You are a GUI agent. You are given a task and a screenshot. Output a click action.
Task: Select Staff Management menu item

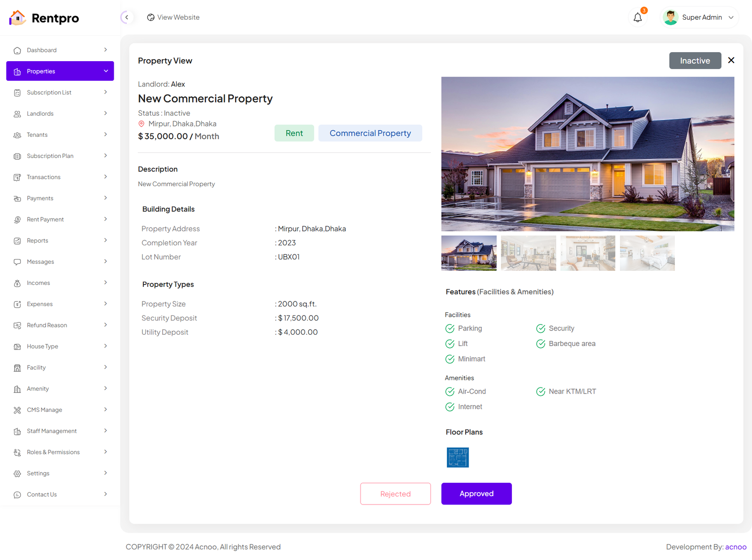[52, 431]
